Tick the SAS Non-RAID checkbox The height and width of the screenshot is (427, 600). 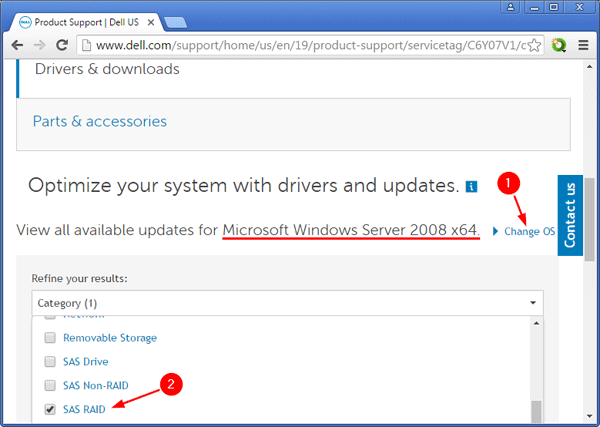click(50, 385)
